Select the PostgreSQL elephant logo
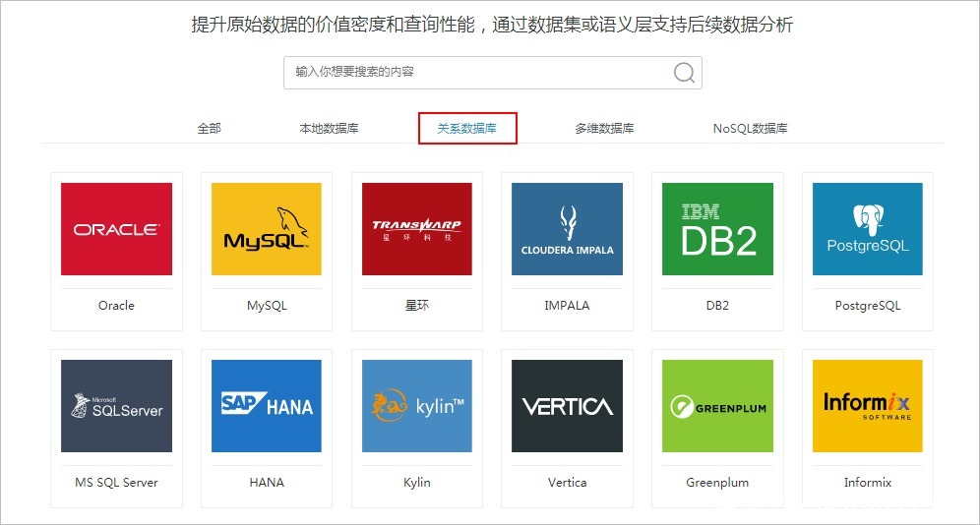 click(x=868, y=229)
